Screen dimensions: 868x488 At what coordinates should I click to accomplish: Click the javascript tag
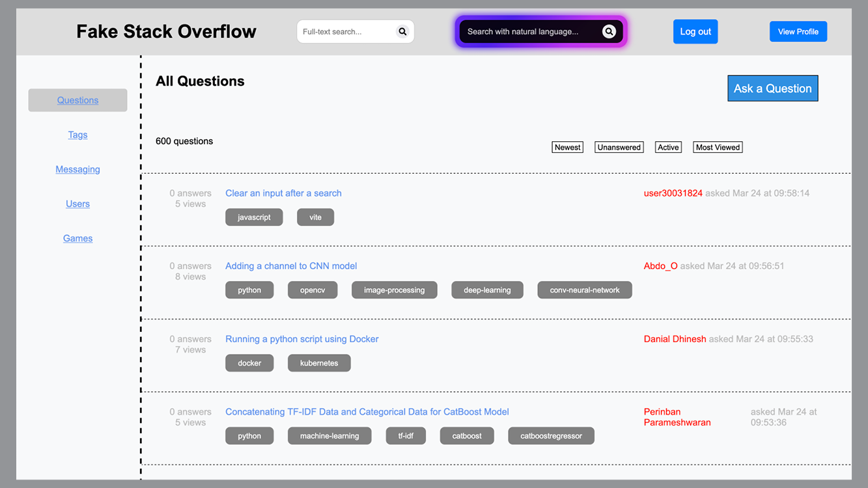(x=254, y=217)
